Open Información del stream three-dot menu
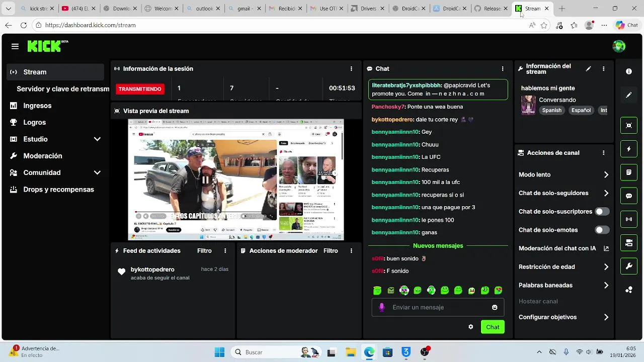The height and width of the screenshot is (362, 644). pos(603,69)
